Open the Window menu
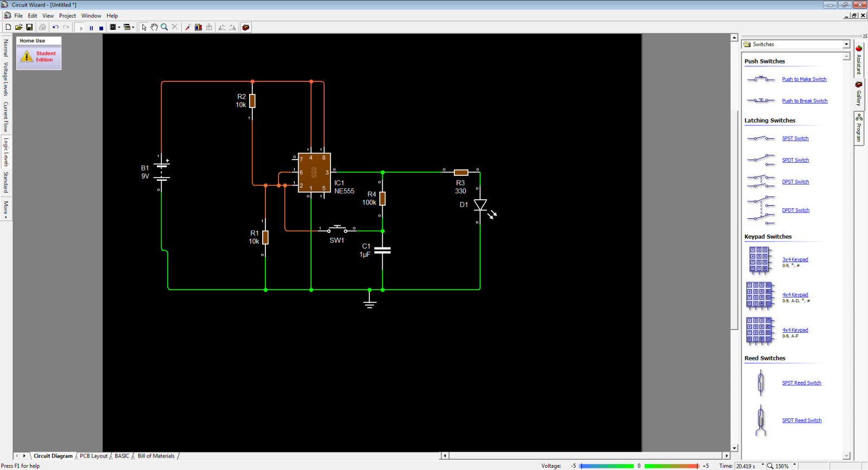 click(x=91, y=16)
